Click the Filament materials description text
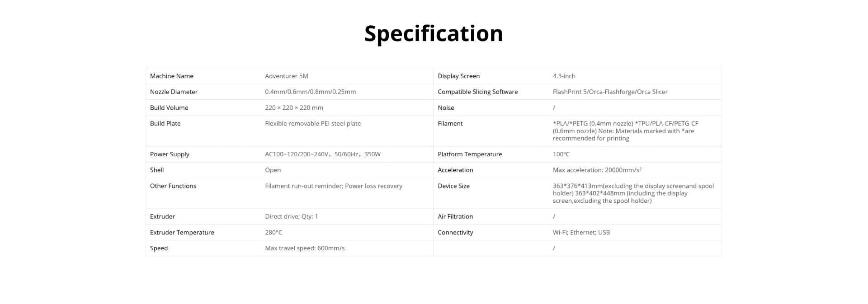This screenshot has width=868, height=304. [x=625, y=131]
